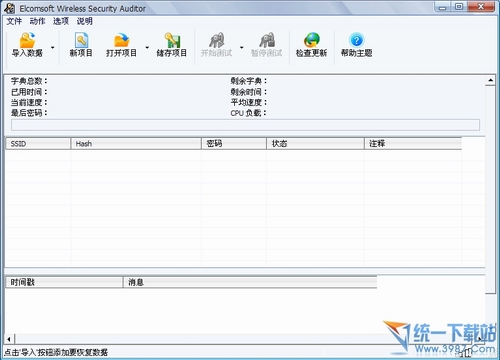The width and height of the screenshot is (500, 360).
Task: Click the 字典总数 label
Action: [29, 81]
